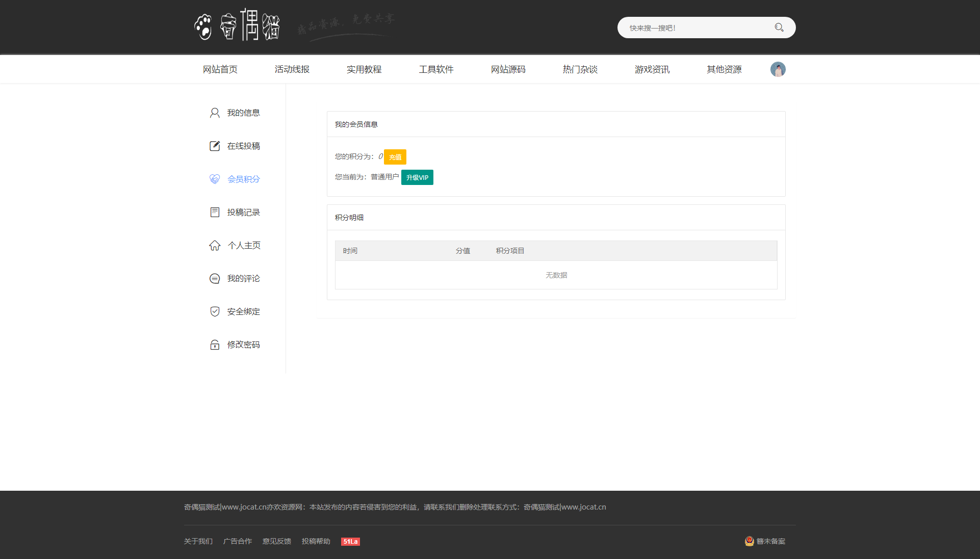Click the search magnifier icon
980x559 pixels.
click(x=779, y=28)
